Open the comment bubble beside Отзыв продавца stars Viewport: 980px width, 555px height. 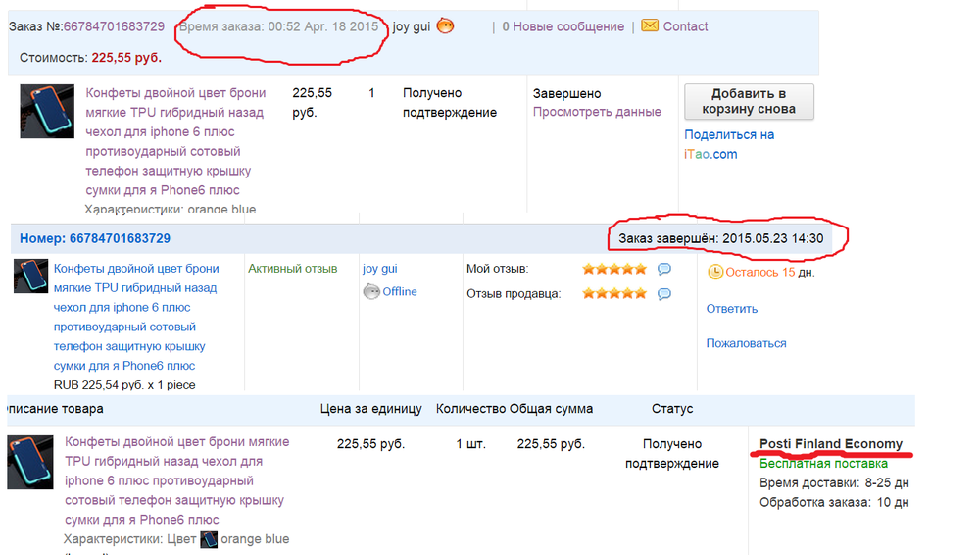click(664, 293)
